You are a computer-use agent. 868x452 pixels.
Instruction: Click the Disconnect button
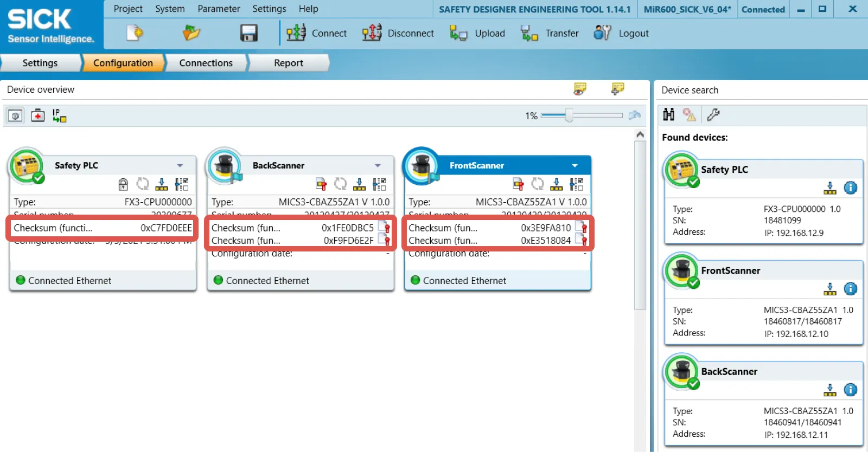[399, 33]
